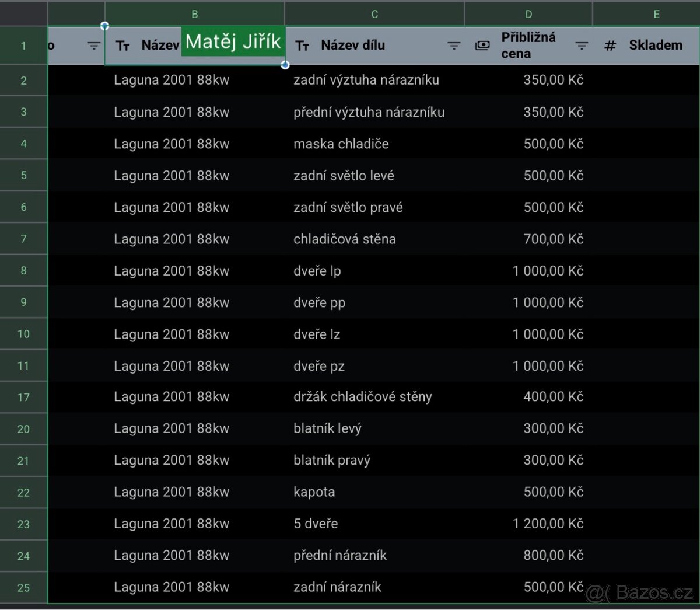700x610 pixels.
Task: Click the hash number icon beside Skladem
Action: [610, 46]
